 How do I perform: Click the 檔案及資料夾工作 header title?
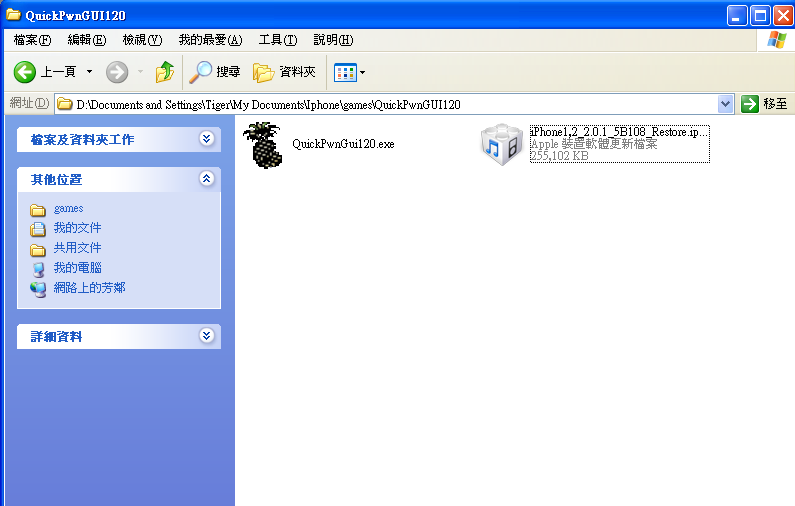[x=83, y=139]
